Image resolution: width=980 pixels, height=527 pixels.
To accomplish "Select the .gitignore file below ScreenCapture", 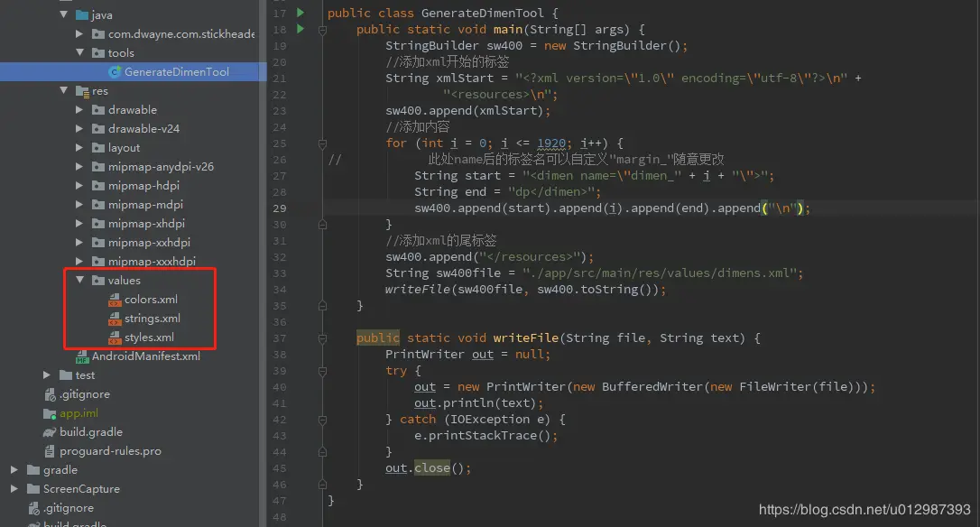I will [68, 508].
